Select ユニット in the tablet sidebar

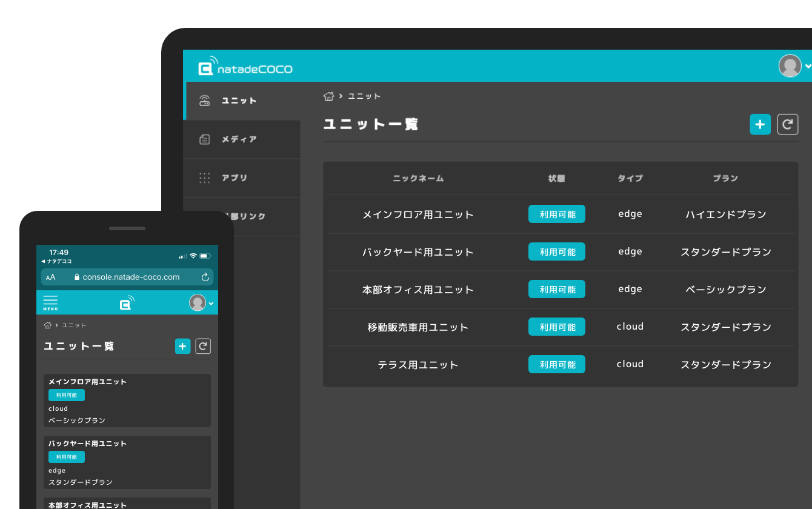[242, 101]
